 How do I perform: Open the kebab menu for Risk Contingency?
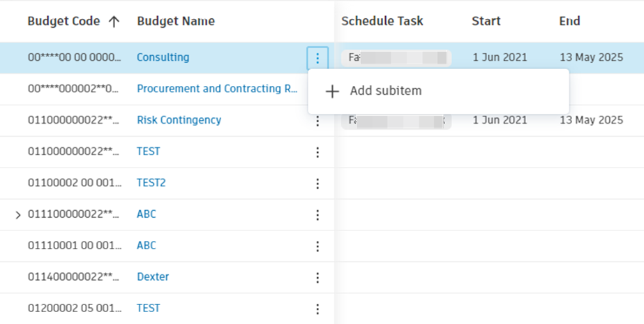317,121
